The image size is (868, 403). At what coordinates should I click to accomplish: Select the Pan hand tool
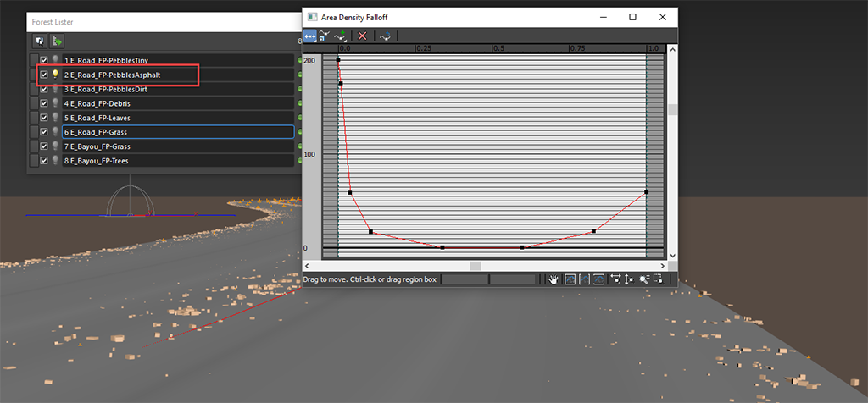tap(554, 279)
